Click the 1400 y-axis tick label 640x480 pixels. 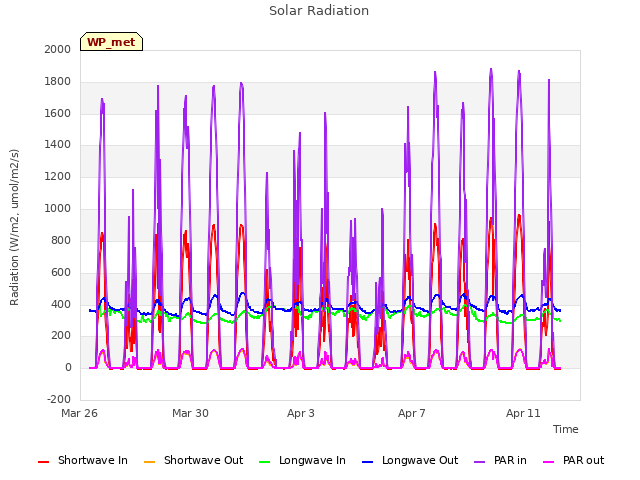coord(58,144)
